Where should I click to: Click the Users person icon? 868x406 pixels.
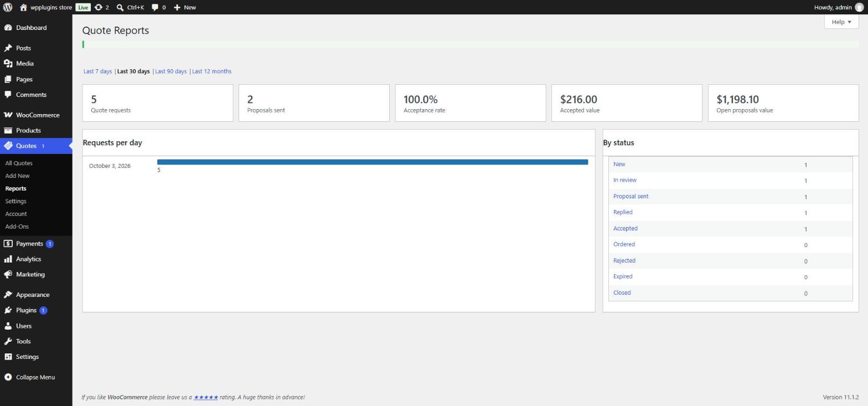pyautogui.click(x=8, y=326)
